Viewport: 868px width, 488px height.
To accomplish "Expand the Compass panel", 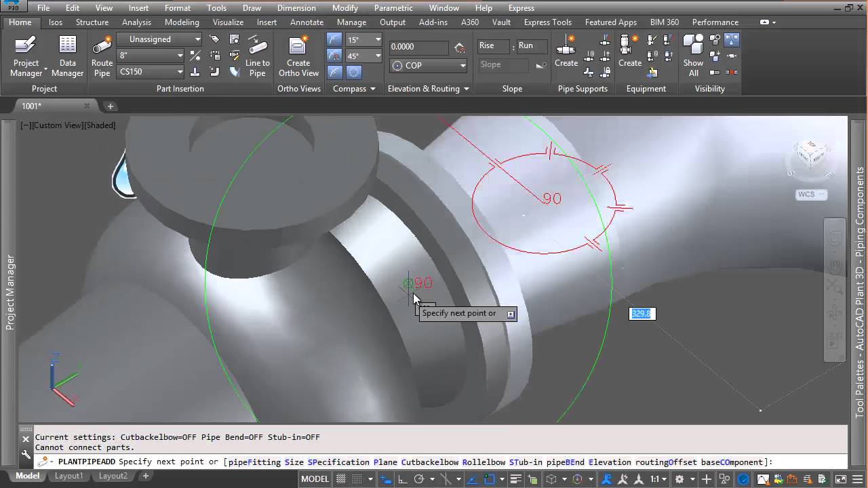I will pos(354,89).
